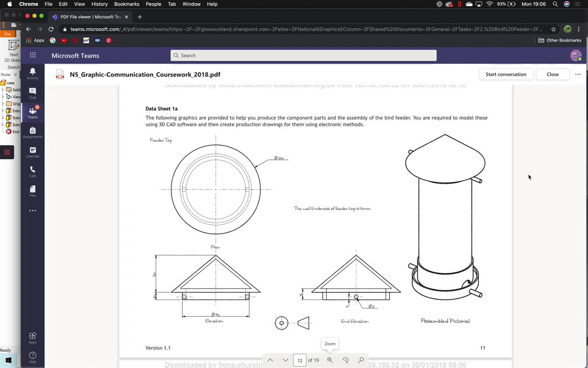Close Model panel tab in background window

coord(15,75)
